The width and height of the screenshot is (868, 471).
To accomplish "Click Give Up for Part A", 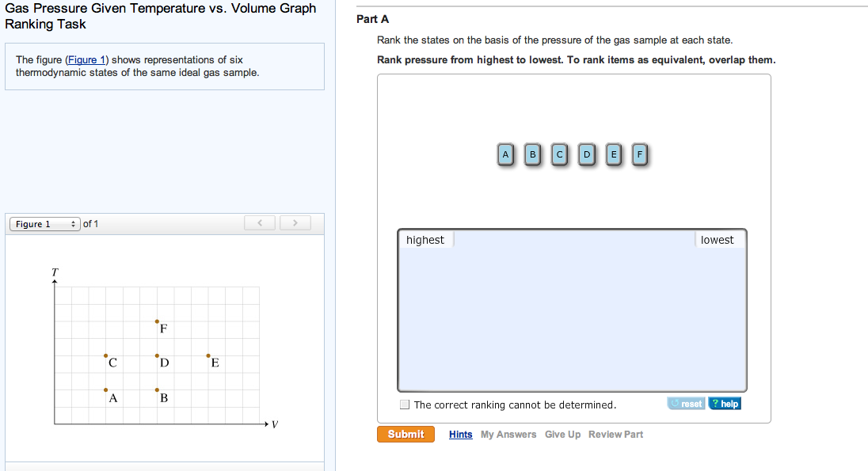I will click(x=562, y=434).
